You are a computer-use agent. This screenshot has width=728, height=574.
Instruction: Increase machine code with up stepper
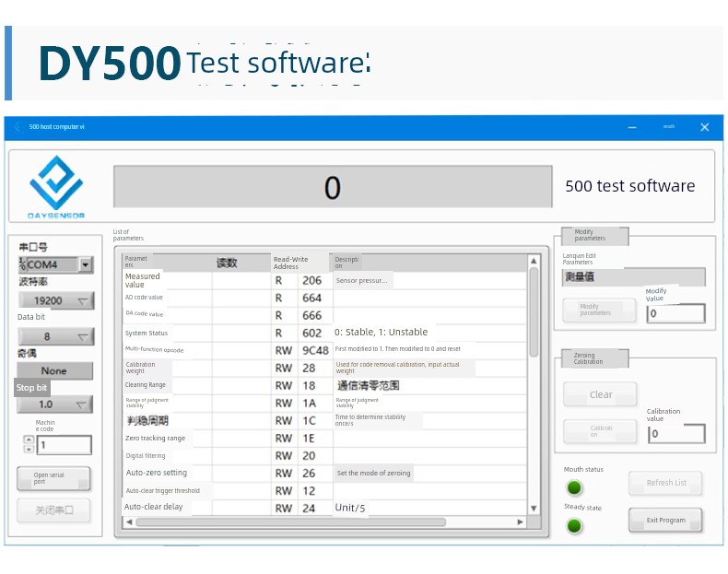pos(29,439)
